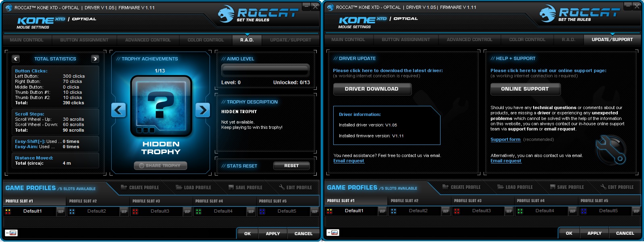644x242 pixels.
Task: Click WP icon beside Default5 in right window
Action: [x=636, y=211]
